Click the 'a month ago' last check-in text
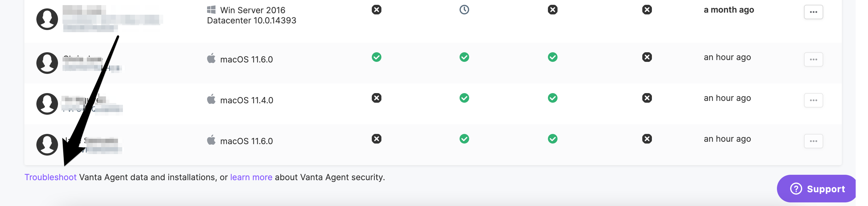 [729, 10]
